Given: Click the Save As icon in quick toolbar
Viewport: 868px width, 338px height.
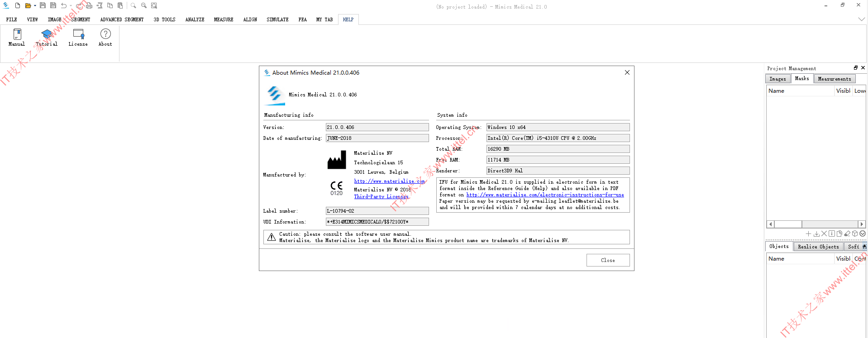Looking at the screenshot, I should point(53,5).
